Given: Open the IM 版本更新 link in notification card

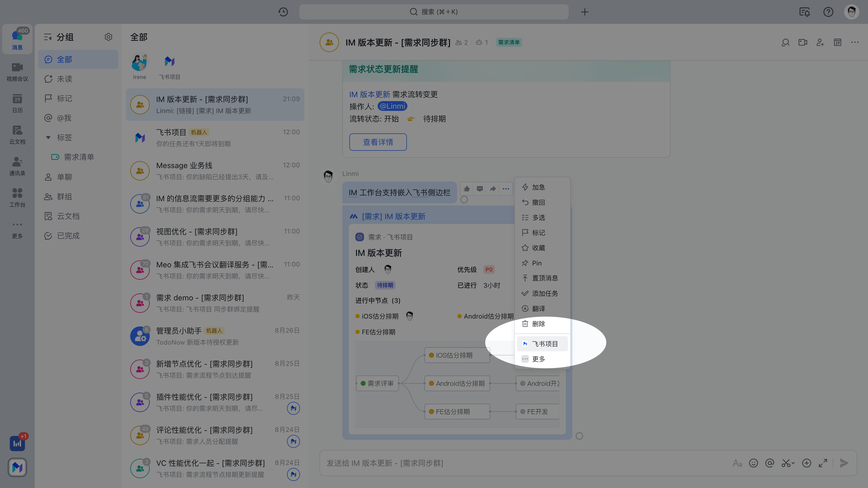Looking at the screenshot, I should [x=369, y=94].
